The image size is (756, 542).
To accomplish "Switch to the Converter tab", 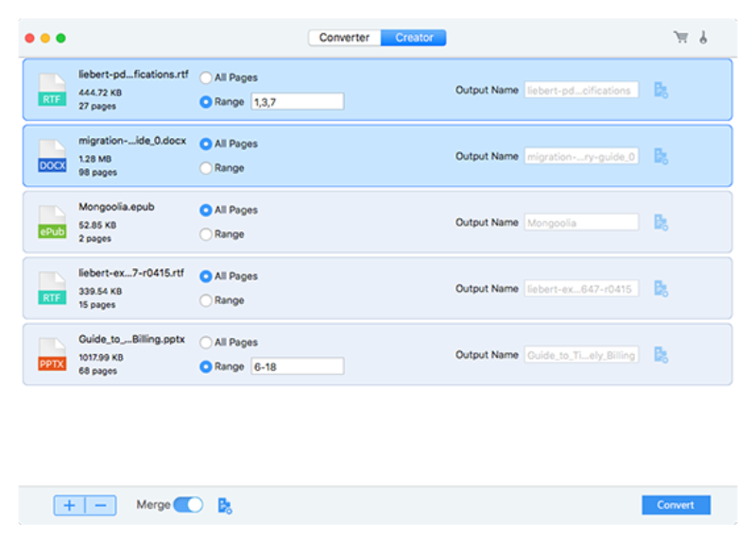I will tap(344, 38).
